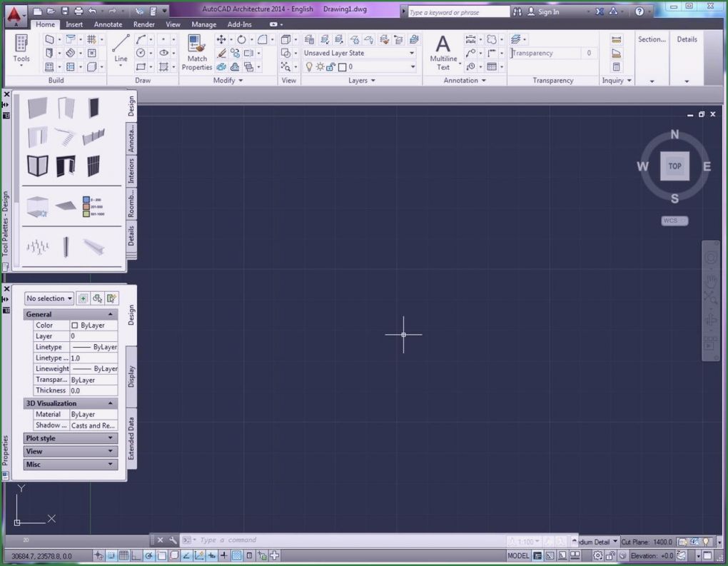728x566 pixels.
Task: Open the No selection dropdown in Properties
Action: click(x=48, y=298)
